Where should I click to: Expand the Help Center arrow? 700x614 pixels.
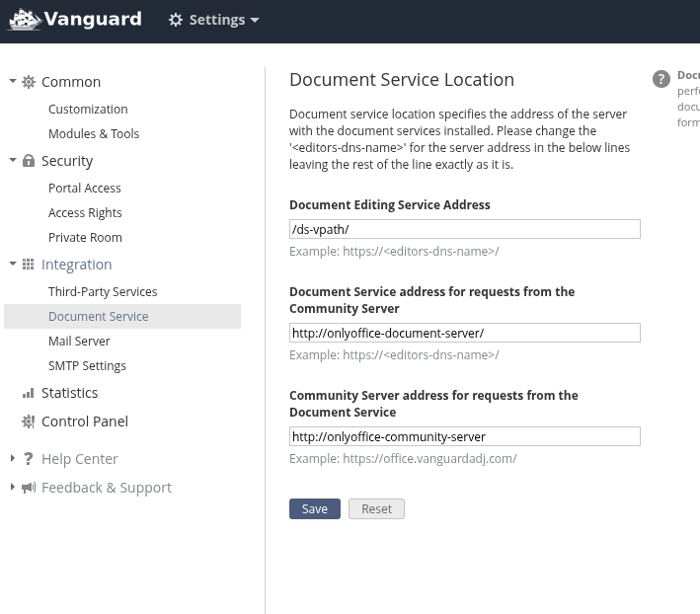tap(13, 459)
